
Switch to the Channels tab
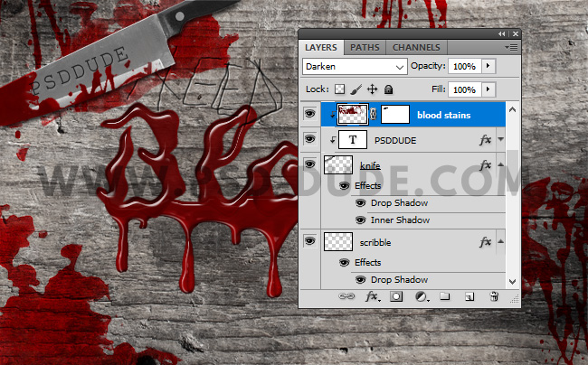(416, 47)
